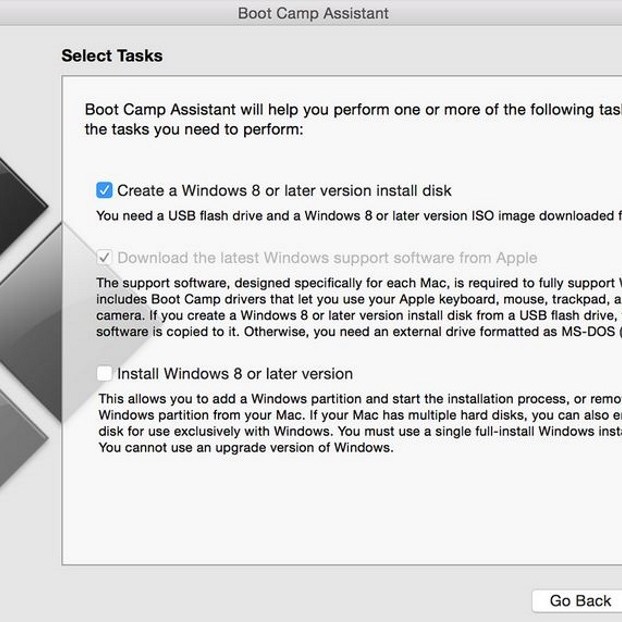Click the "Download the latest Windows support software" label
This screenshot has height=622, width=622.
point(327,258)
